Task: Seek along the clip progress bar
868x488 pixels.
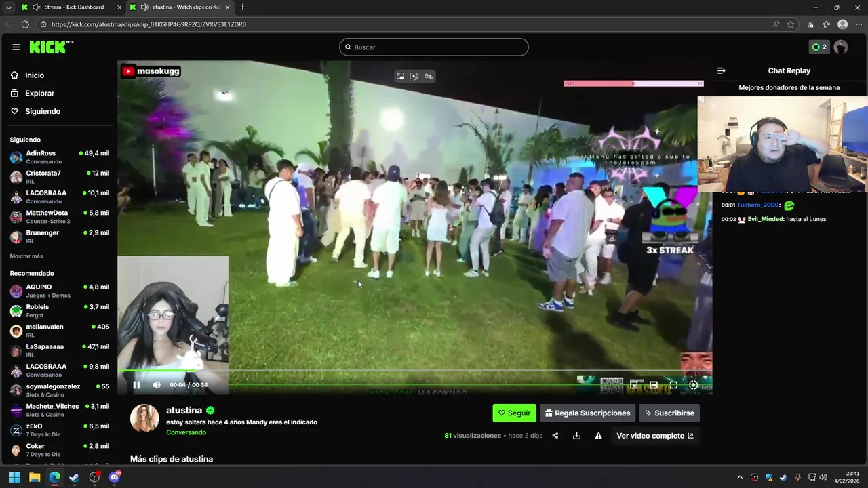Action: (414, 371)
